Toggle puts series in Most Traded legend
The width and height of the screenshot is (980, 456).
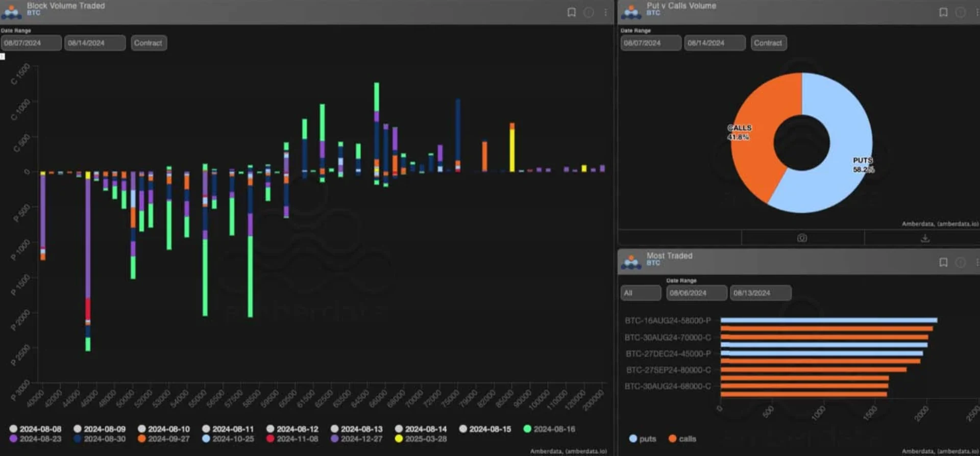[x=643, y=439]
